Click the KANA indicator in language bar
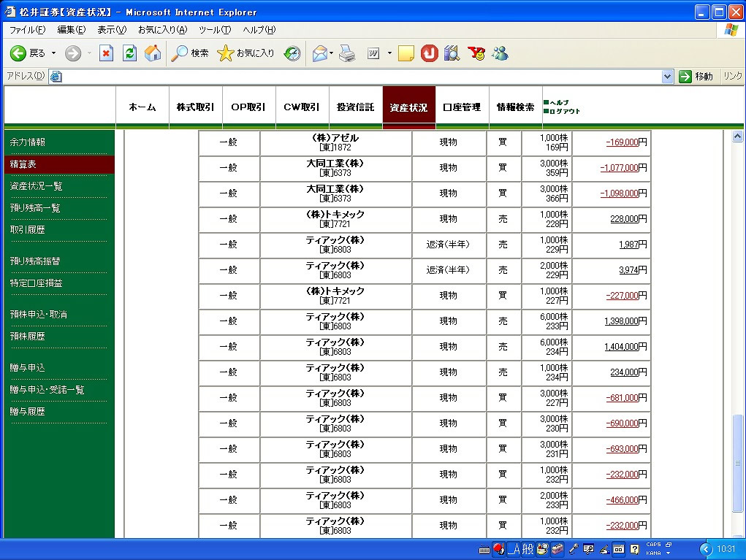 653,553
